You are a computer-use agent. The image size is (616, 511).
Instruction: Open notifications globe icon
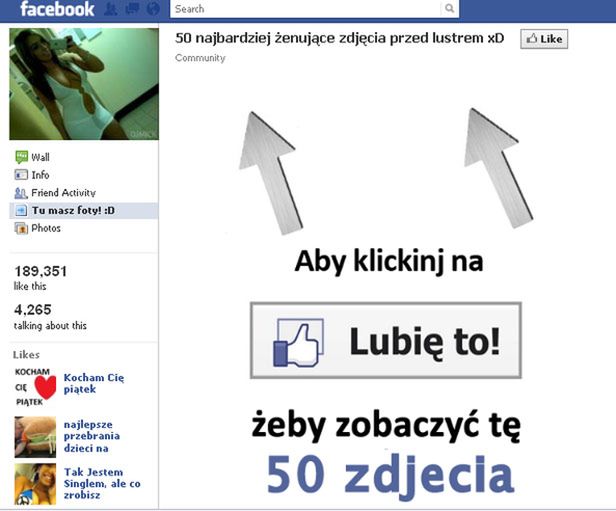pos(153,9)
